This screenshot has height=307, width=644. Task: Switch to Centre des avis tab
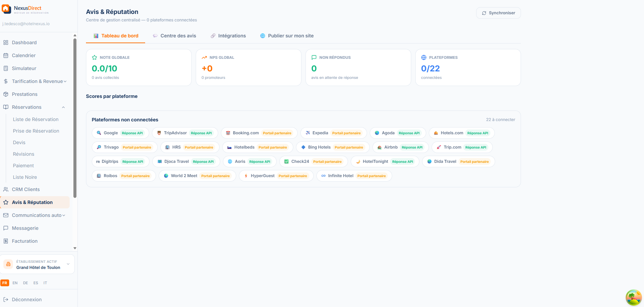174,36
